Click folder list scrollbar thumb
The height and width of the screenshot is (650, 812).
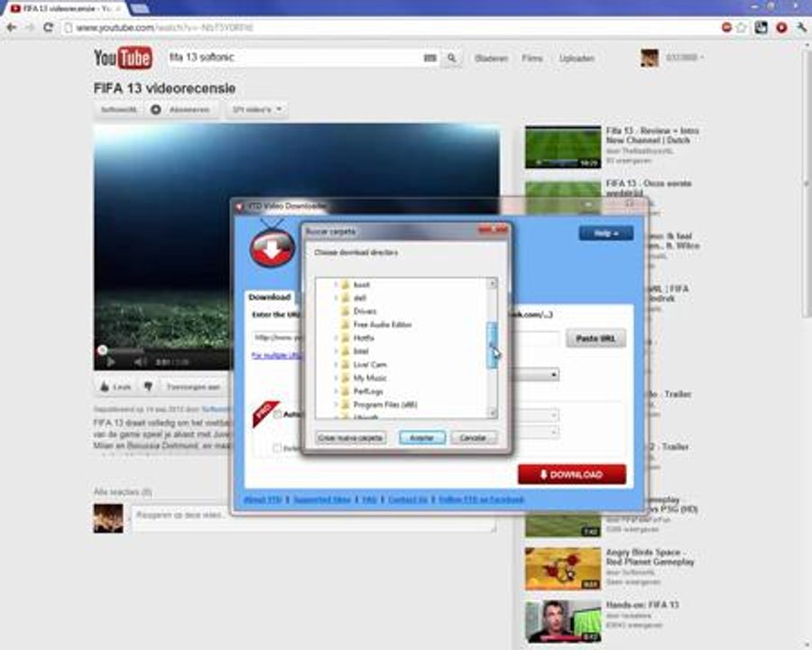click(492, 345)
